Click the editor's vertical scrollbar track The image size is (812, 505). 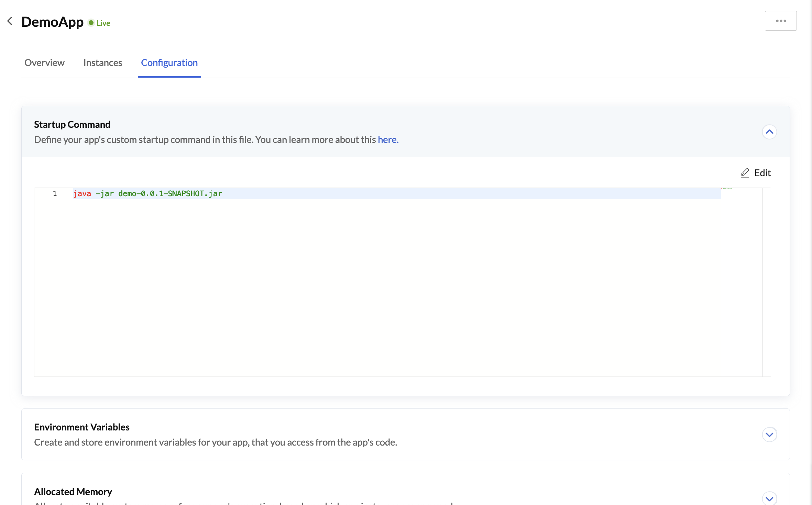pos(766,282)
